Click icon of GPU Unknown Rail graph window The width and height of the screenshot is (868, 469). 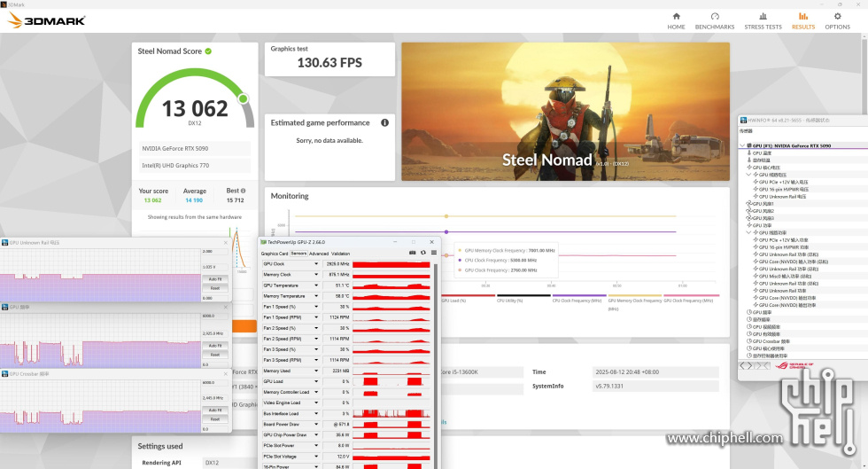point(5,243)
